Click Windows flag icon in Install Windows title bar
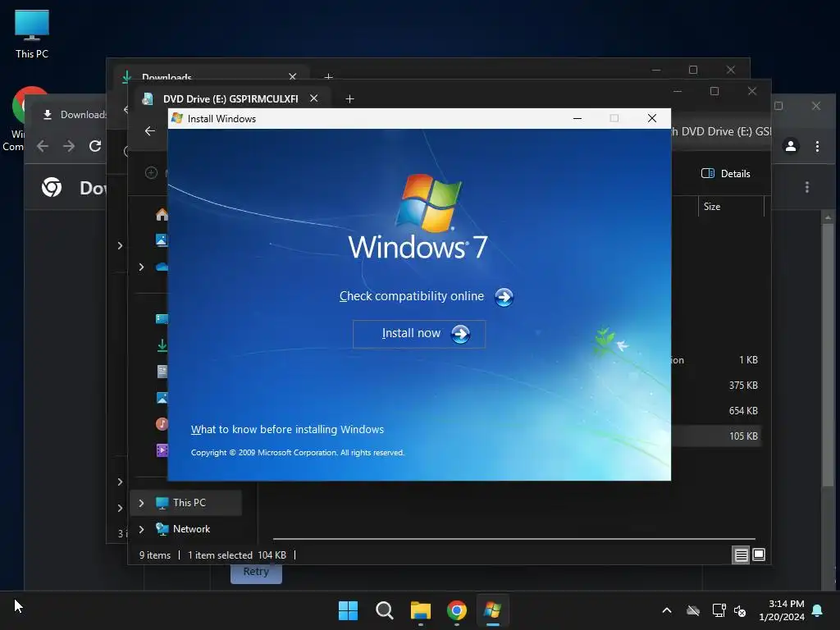 177,118
